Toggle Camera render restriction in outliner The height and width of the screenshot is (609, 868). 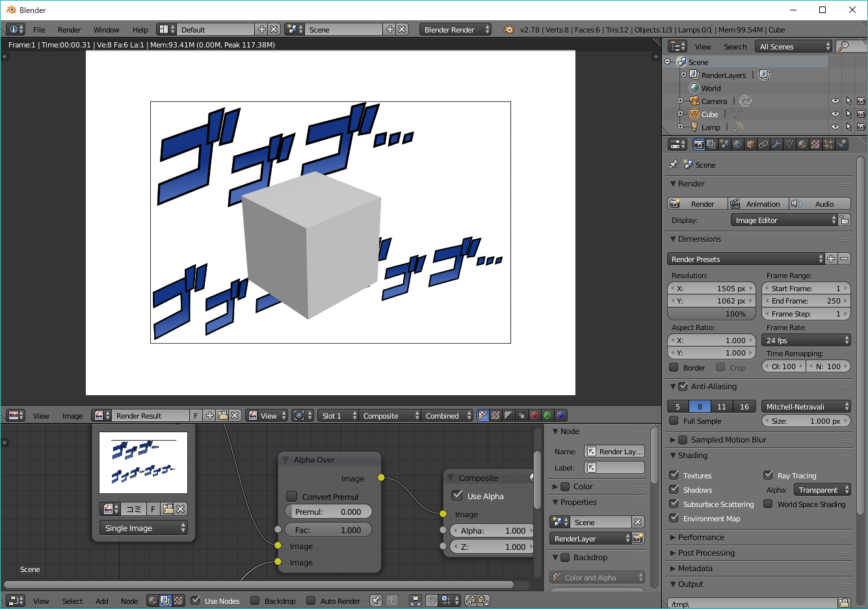click(861, 101)
